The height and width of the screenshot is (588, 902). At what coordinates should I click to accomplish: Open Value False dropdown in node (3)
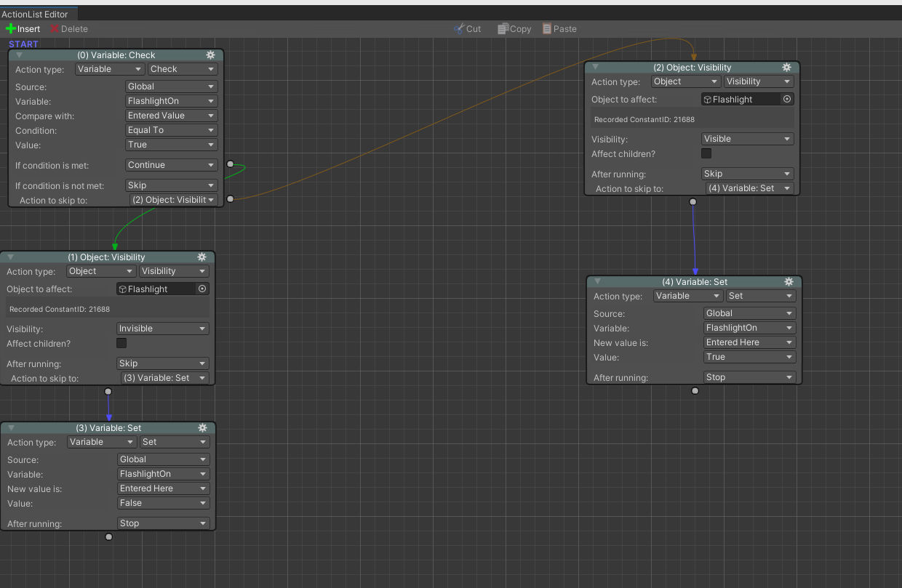pos(164,503)
